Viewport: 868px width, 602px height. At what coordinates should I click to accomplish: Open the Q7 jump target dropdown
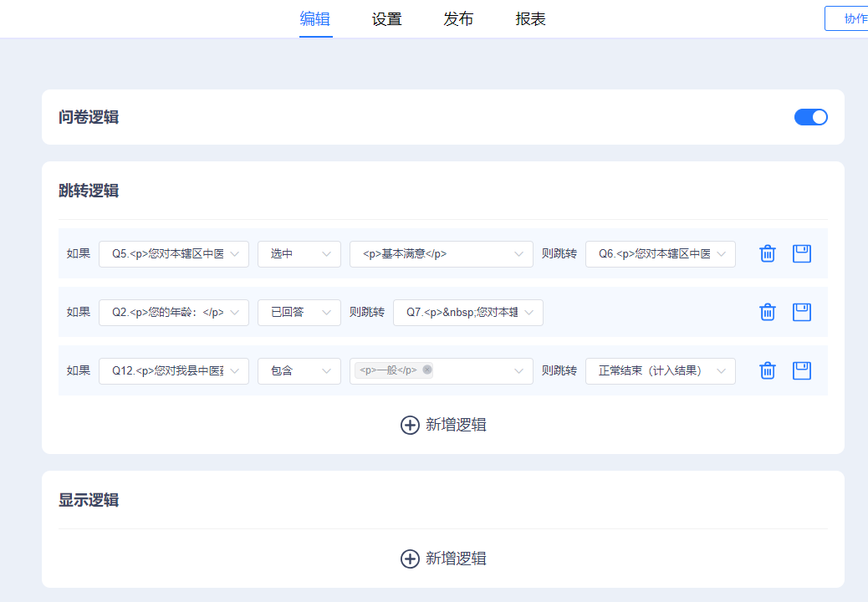pos(468,313)
